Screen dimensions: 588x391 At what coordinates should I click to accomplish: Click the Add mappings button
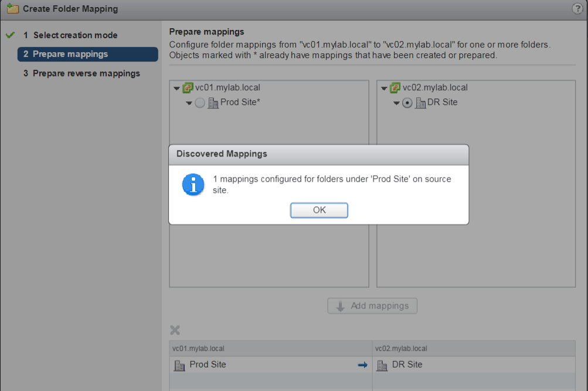(372, 306)
